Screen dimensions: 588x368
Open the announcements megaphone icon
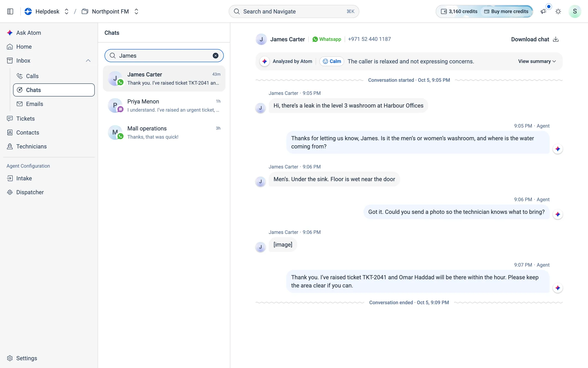click(543, 11)
